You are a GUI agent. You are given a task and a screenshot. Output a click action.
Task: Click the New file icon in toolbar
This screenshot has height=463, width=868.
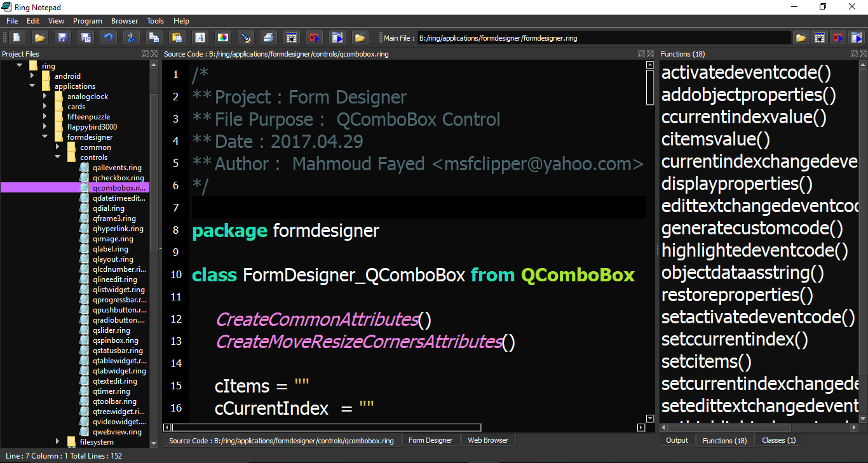(16, 37)
